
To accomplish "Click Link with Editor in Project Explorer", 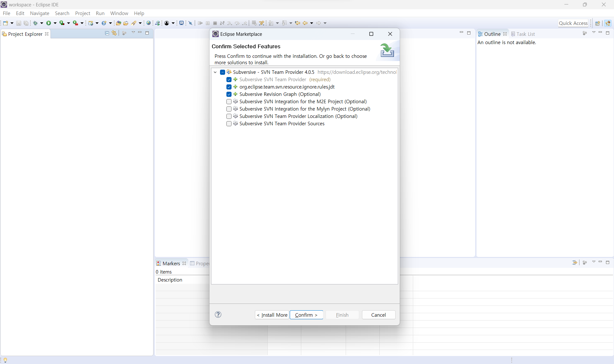I will 114,33.
